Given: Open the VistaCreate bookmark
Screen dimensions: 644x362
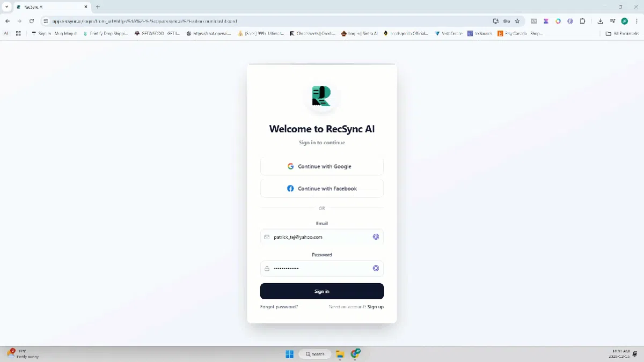Looking at the screenshot, I should click(x=449, y=33).
